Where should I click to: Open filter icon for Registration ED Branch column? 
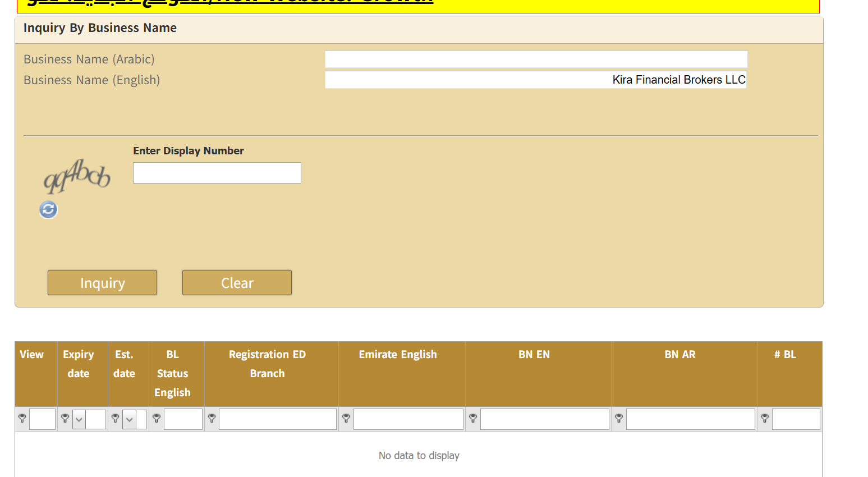coord(212,419)
